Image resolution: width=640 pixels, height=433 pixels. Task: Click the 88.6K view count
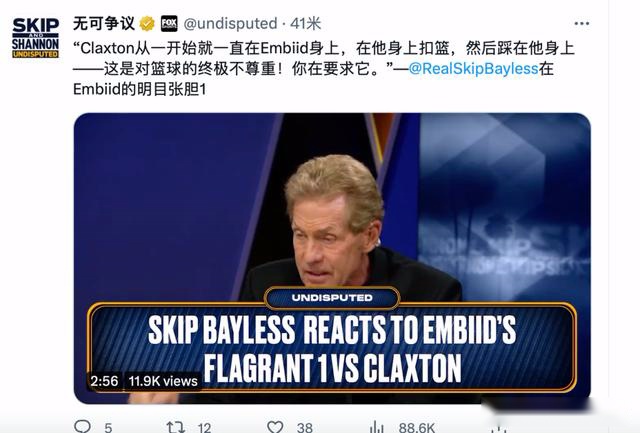coord(417,428)
